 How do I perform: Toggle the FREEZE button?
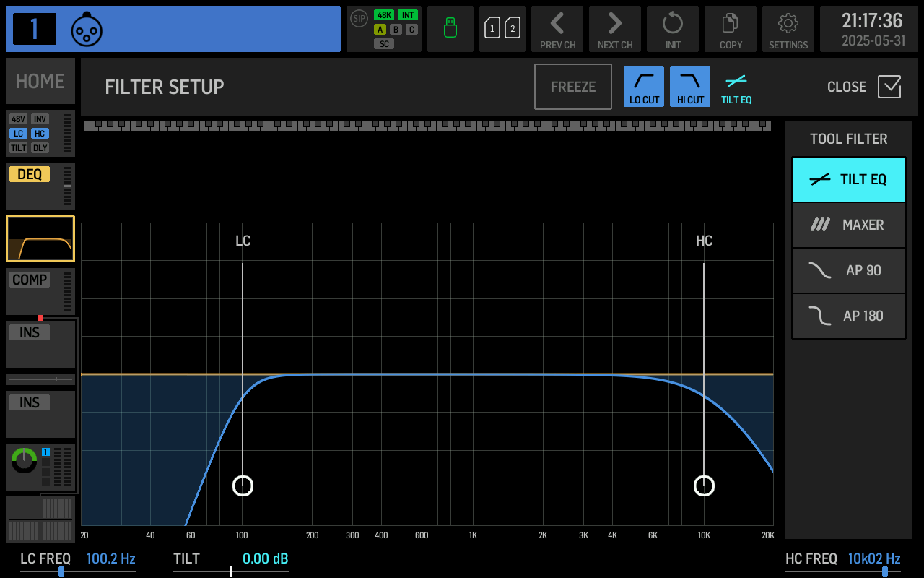(572, 86)
